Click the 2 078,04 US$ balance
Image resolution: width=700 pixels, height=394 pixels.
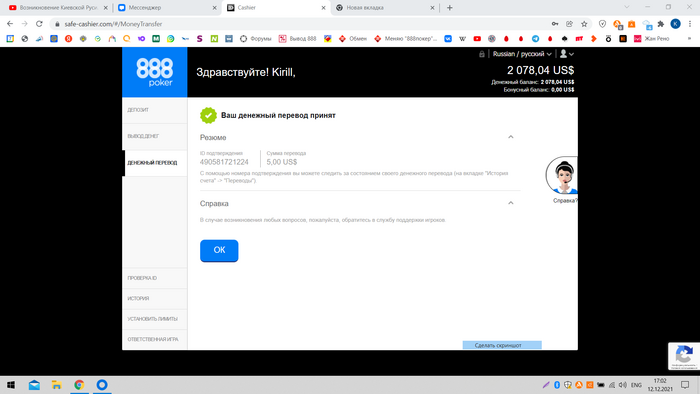coord(541,70)
